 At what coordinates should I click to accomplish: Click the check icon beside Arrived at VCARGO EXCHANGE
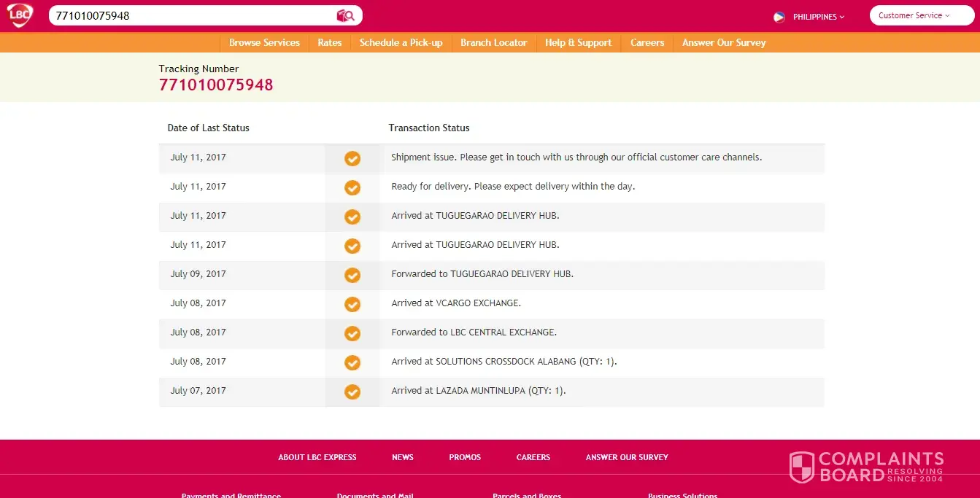coord(352,304)
